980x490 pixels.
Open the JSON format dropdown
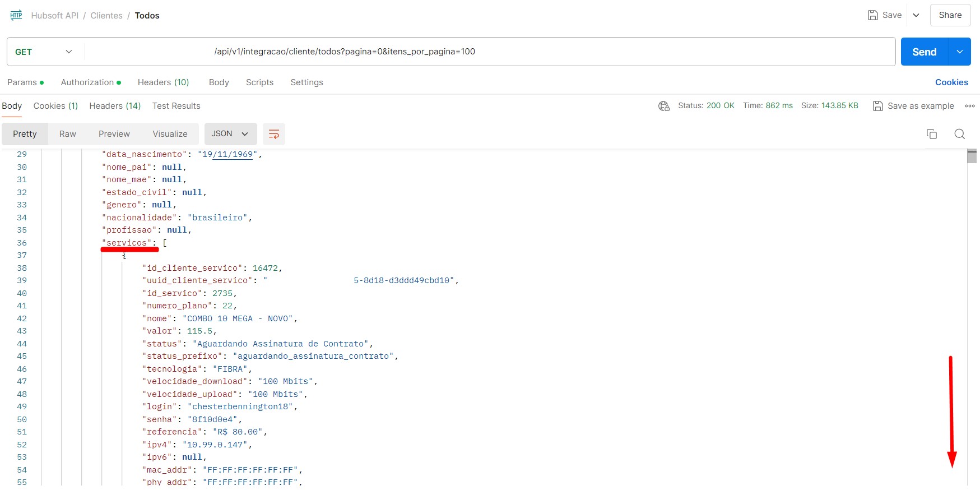[x=230, y=134]
